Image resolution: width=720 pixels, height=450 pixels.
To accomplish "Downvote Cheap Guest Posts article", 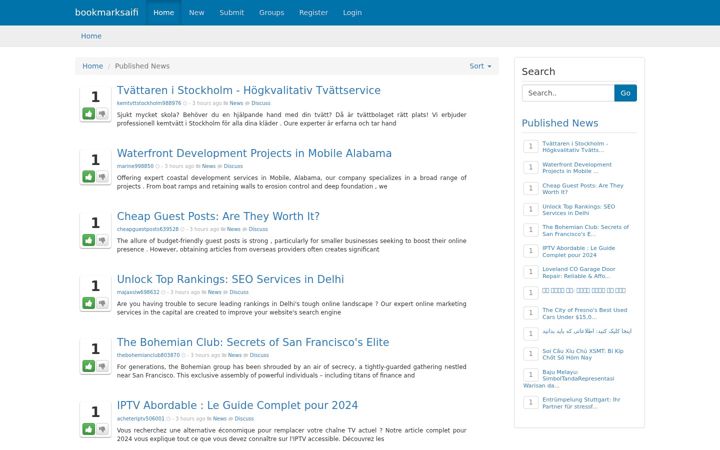I will coord(102,240).
